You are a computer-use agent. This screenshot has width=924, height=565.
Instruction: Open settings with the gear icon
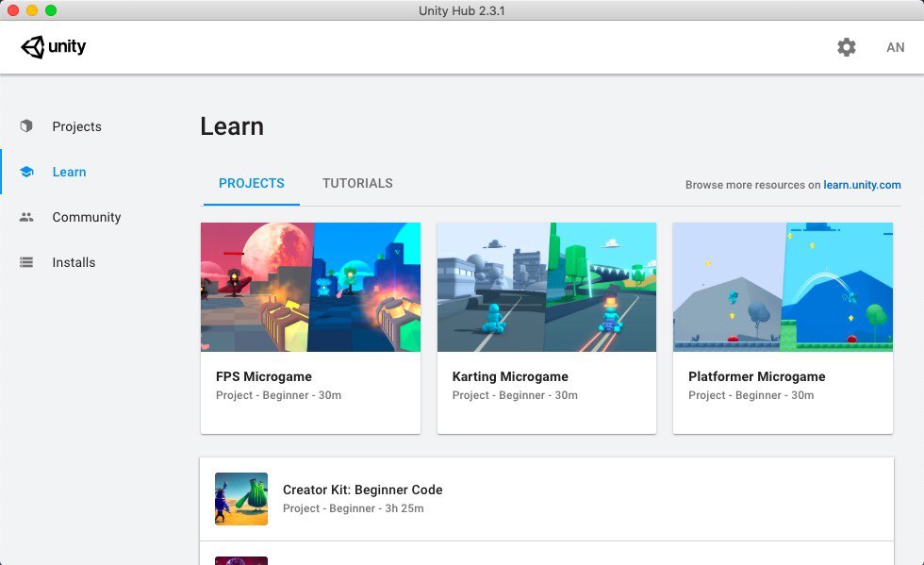click(847, 47)
